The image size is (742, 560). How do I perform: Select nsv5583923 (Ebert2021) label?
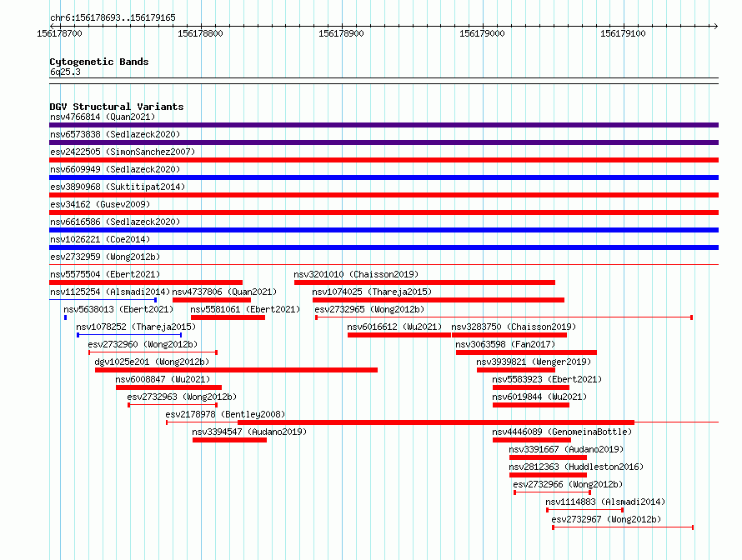click(547, 379)
